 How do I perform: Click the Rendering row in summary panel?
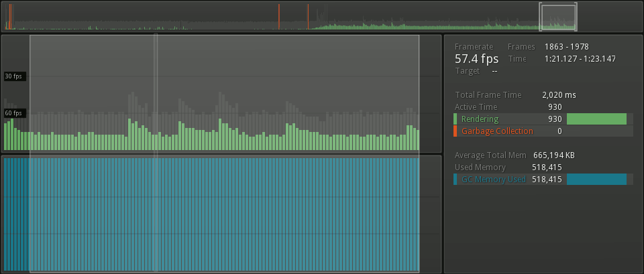click(x=543, y=119)
